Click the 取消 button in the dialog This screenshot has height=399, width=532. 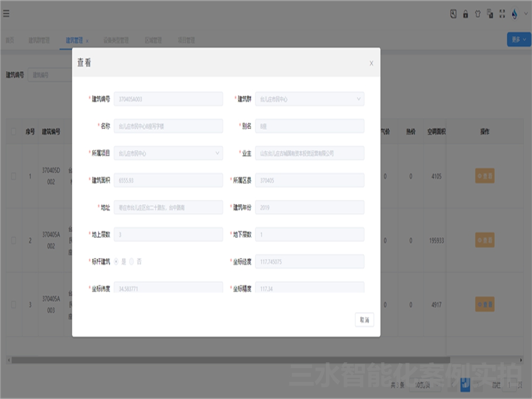click(364, 319)
